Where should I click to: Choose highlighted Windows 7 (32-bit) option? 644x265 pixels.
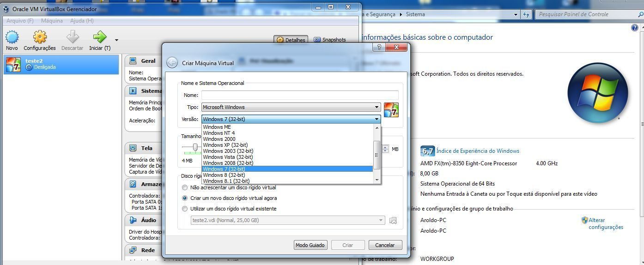click(287, 169)
